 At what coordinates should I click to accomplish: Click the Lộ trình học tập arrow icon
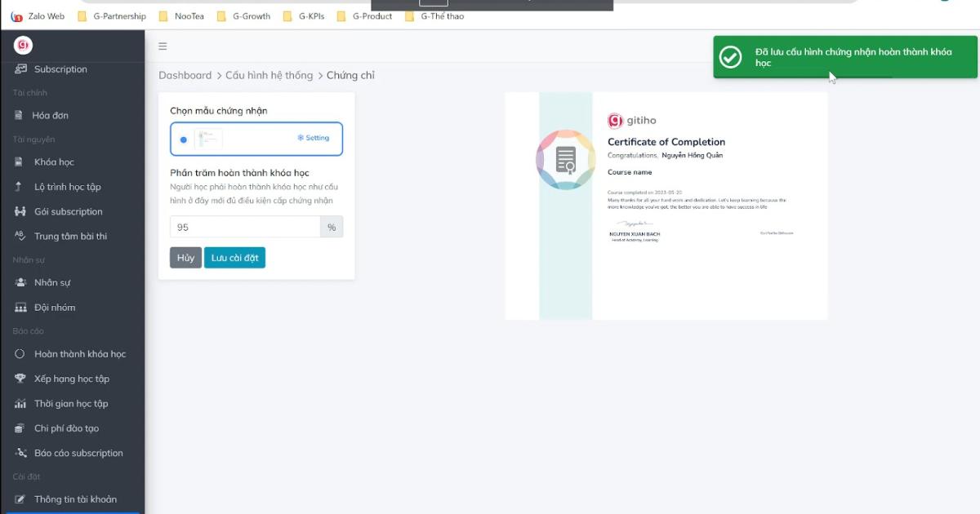pos(19,187)
